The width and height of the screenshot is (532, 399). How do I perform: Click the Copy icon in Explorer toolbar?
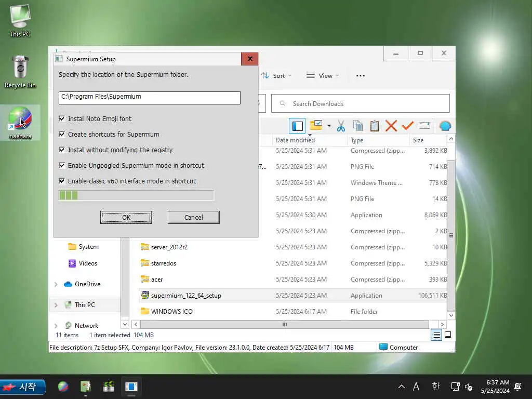click(x=358, y=126)
